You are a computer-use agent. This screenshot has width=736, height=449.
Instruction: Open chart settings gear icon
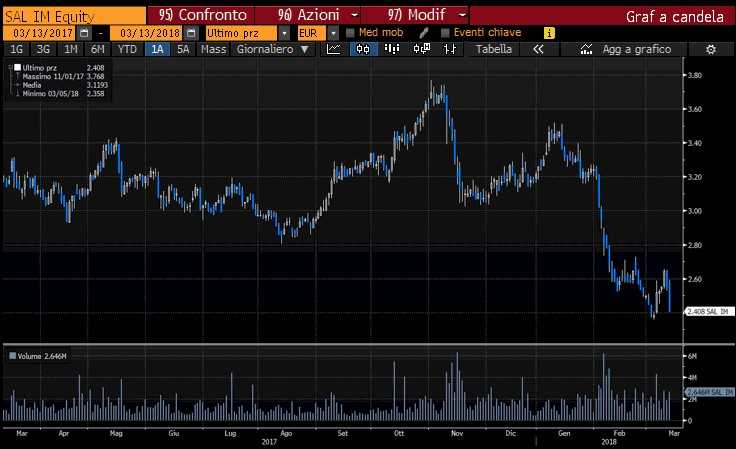pyautogui.click(x=710, y=49)
